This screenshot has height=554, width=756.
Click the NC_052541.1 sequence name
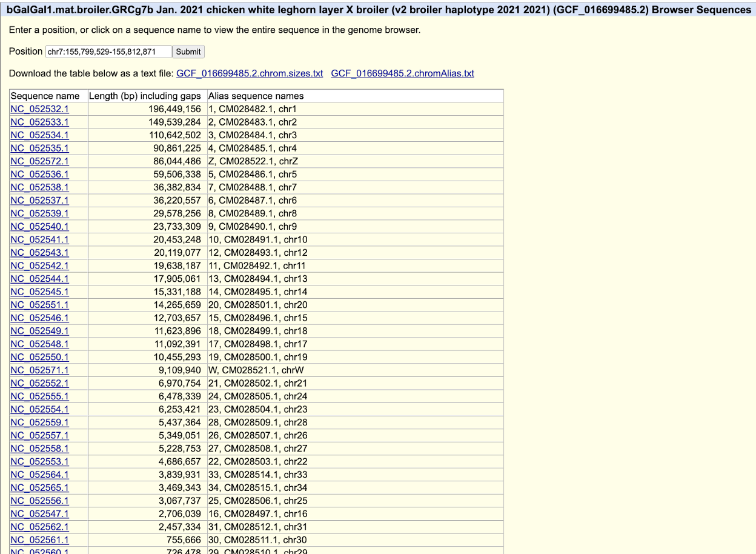click(39, 239)
